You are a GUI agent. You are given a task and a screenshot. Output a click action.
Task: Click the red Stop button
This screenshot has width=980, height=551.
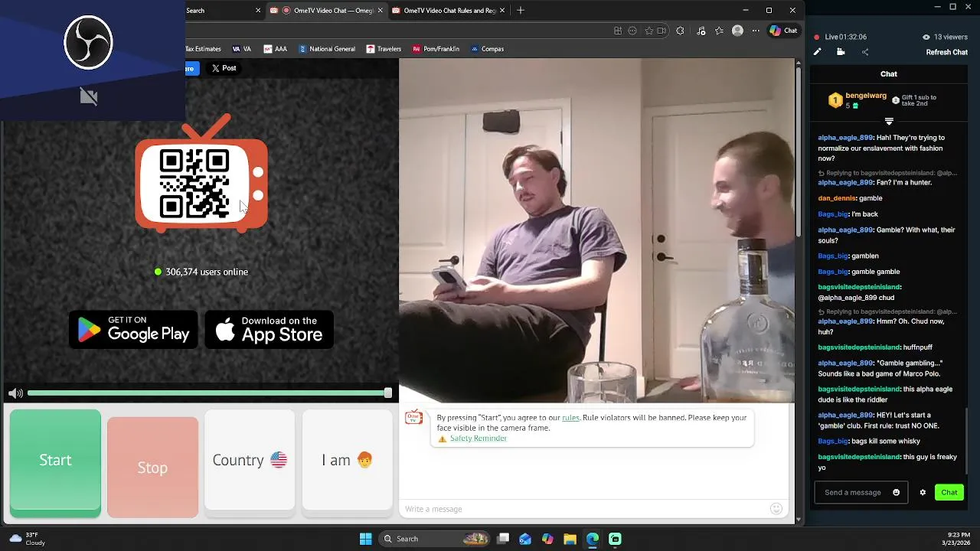pos(152,468)
